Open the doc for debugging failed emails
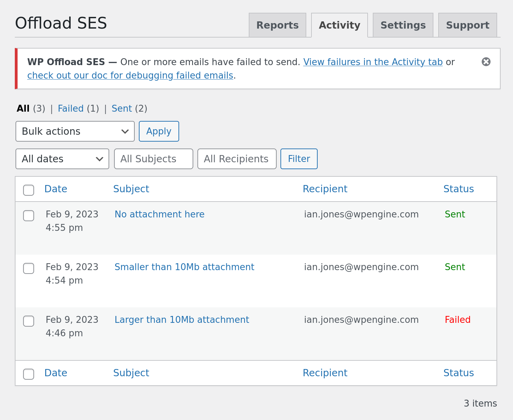Screen dimensions: 513x420 coord(130,75)
